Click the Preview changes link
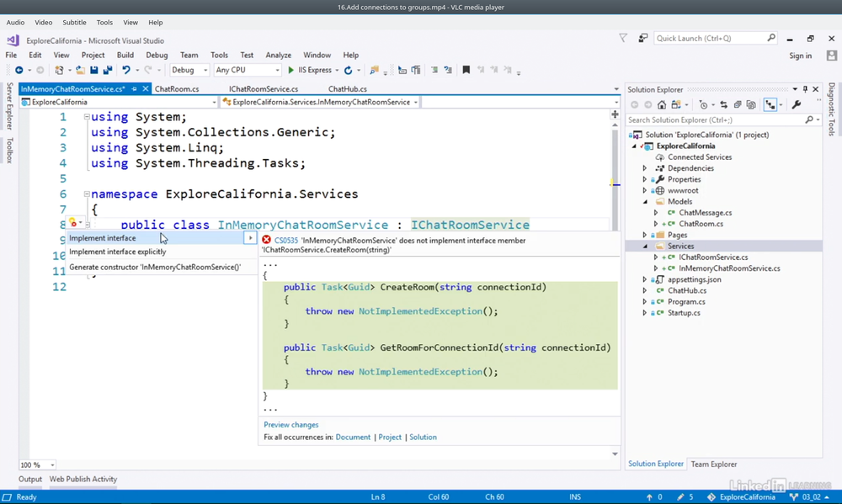 point(290,425)
